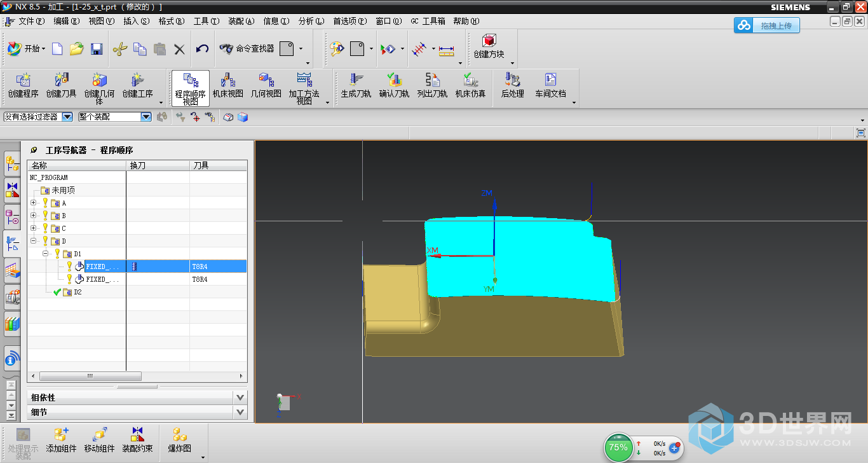868x463 pixels.
Task: Click List Tool Path (列出刀轨)
Action: tap(432, 86)
